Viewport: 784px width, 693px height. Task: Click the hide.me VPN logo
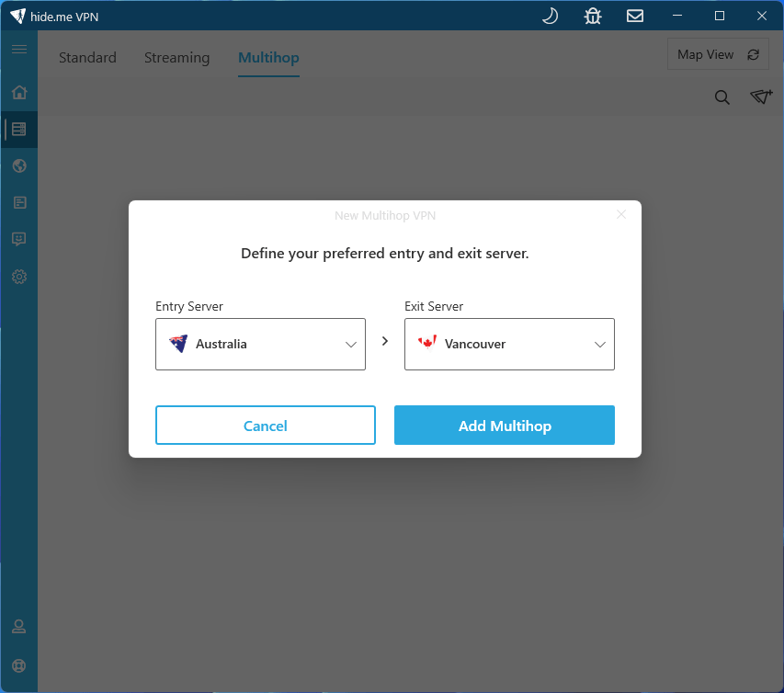tap(18, 16)
